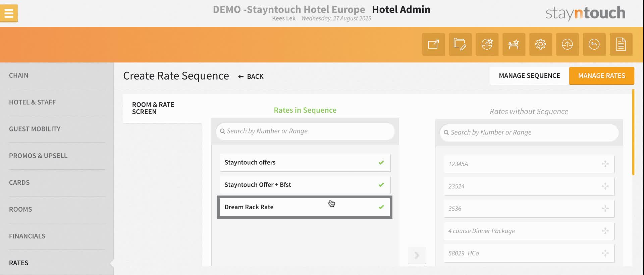
Task: Click the MANAGE RATES button
Action: point(601,76)
